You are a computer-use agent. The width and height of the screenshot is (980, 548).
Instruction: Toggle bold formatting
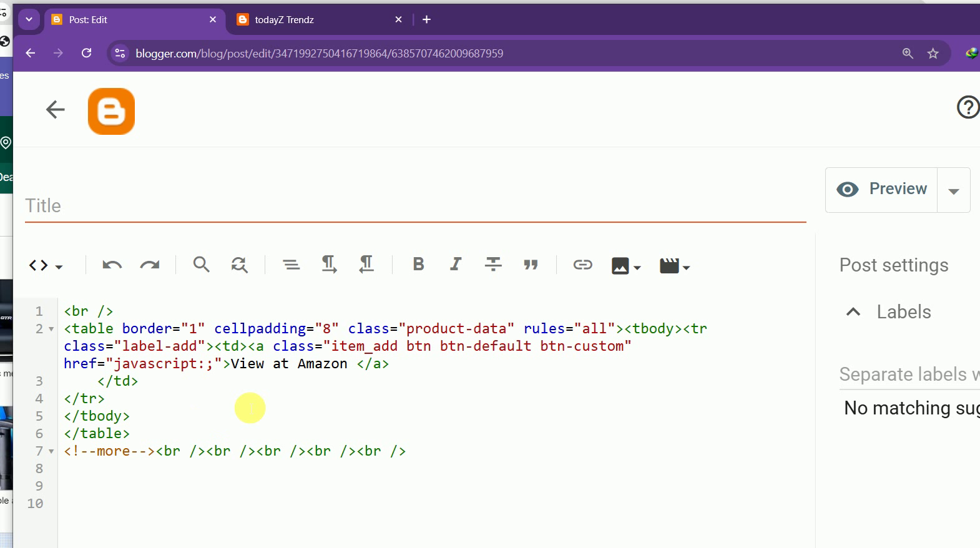[x=419, y=265]
